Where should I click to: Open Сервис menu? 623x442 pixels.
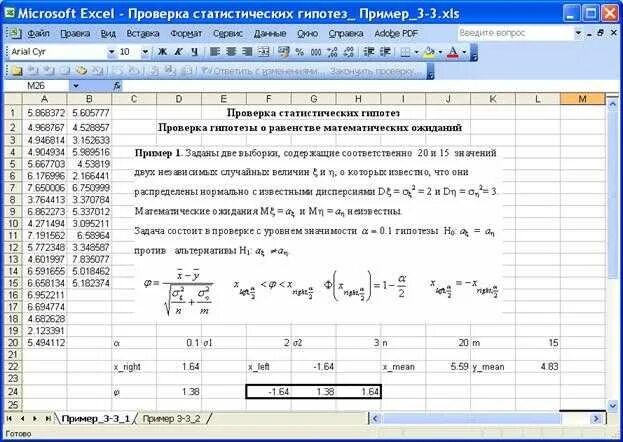click(x=228, y=33)
